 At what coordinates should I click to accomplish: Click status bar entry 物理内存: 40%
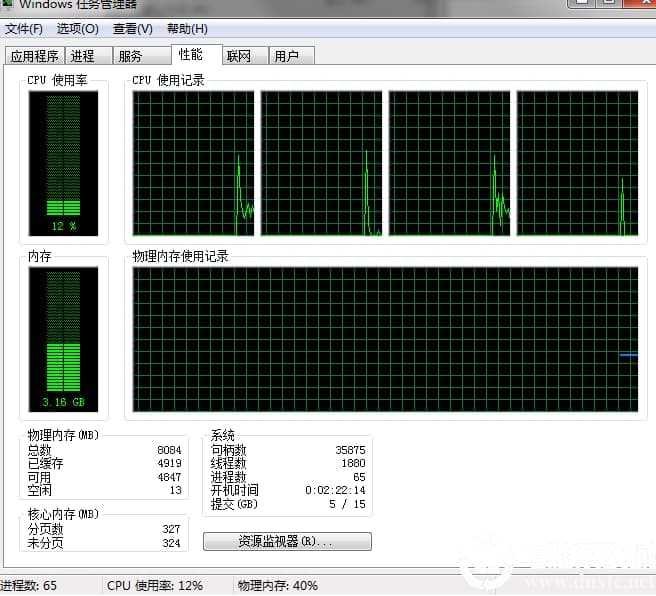pyautogui.click(x=278, y=586)
